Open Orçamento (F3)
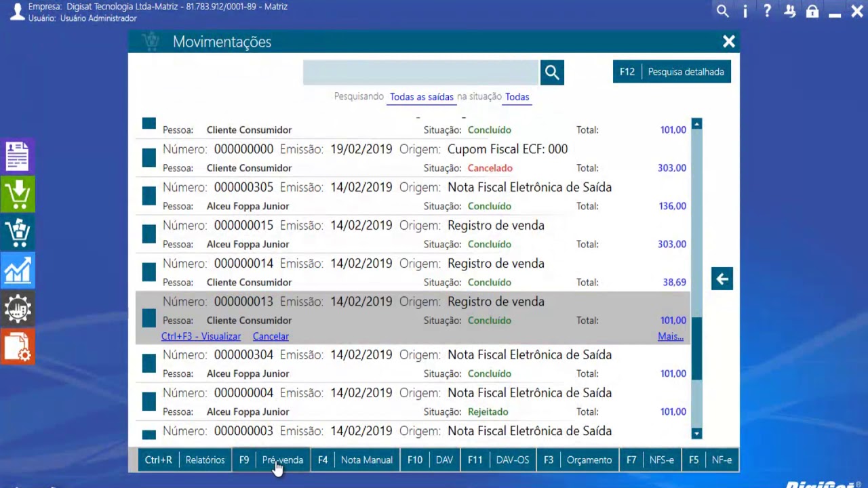 (578, 460)
